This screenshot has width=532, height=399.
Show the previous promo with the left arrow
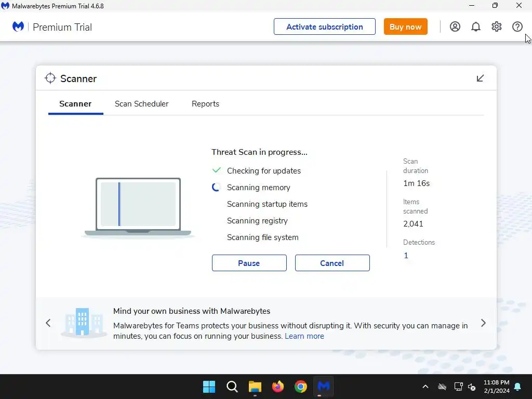48,323
